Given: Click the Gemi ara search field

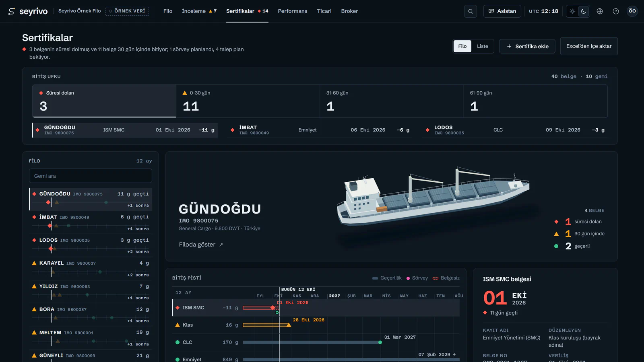Looking at the screenshot, I should pos(91,176).
